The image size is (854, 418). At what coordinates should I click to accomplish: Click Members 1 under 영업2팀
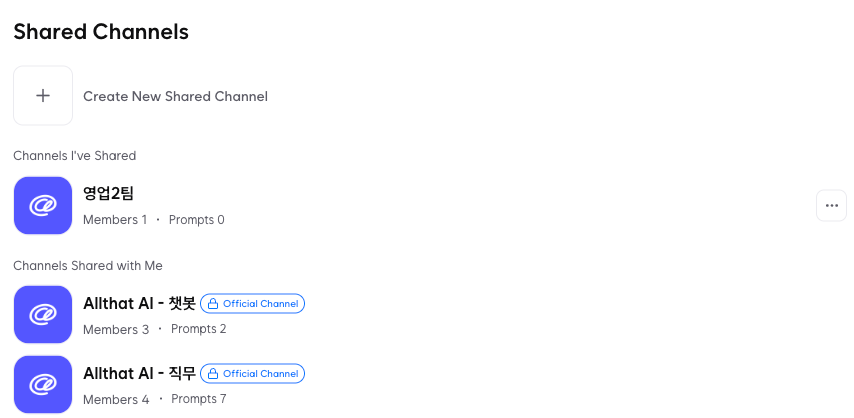click(115, 220)
